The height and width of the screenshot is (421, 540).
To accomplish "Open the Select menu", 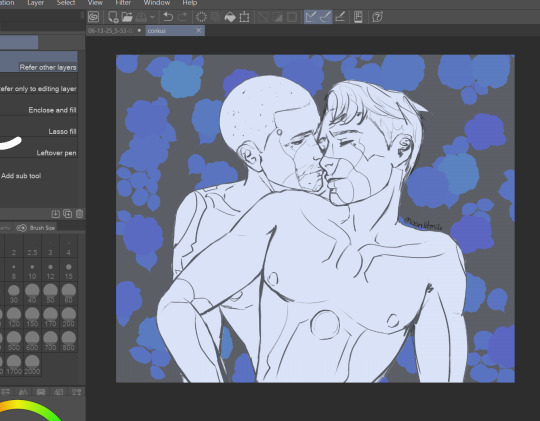I will pos(66,3).
